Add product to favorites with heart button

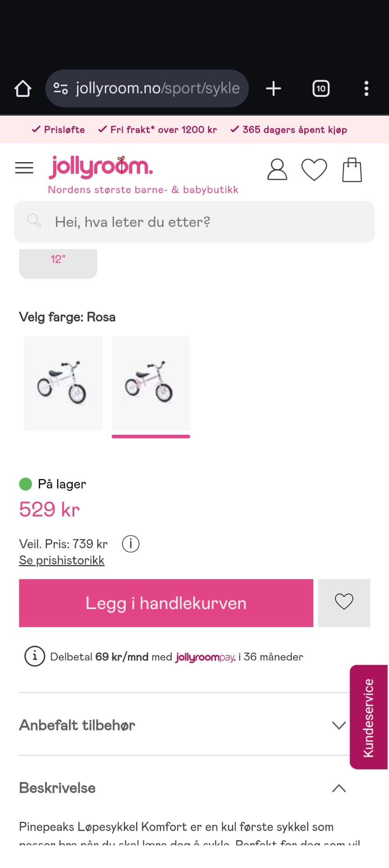(x=344, y=603)
